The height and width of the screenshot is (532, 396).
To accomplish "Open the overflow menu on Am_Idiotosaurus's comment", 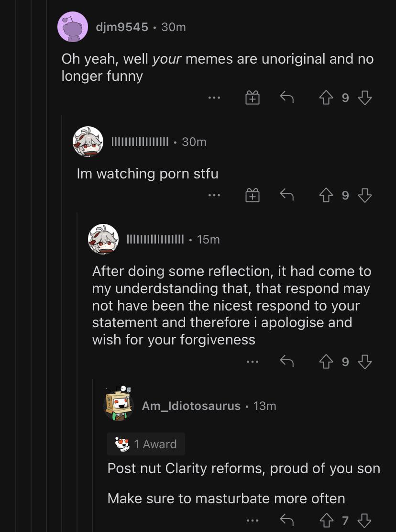I will 252,521.
